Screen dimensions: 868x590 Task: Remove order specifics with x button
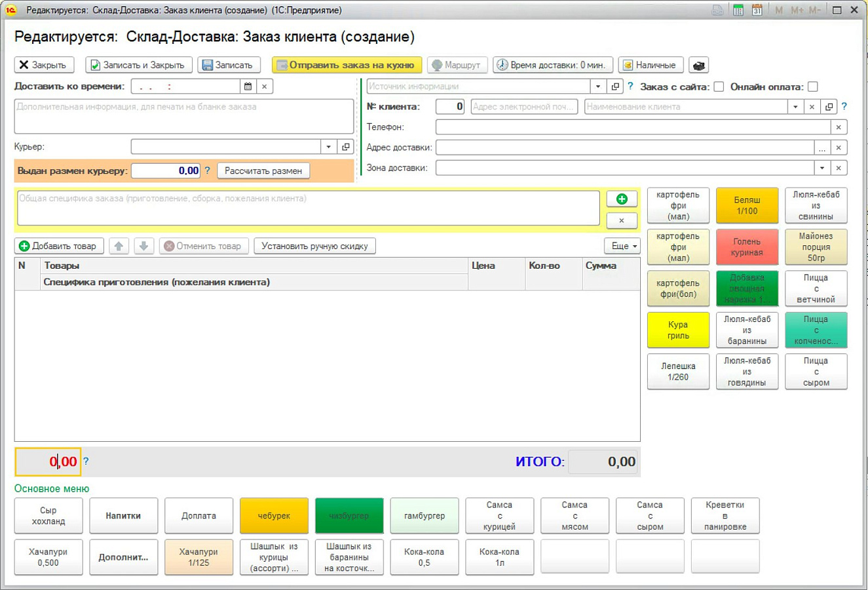click(x=622, y=220)
